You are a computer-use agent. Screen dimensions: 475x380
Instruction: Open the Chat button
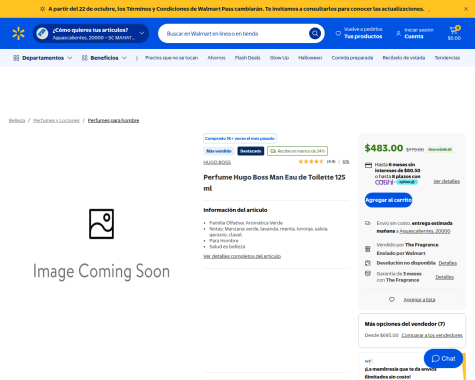point(443,359)
